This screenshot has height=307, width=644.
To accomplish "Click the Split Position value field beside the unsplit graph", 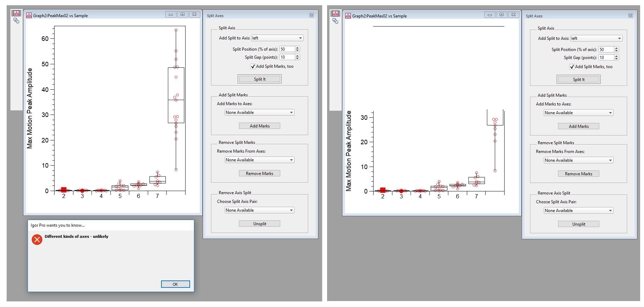I will pos(287,49).
